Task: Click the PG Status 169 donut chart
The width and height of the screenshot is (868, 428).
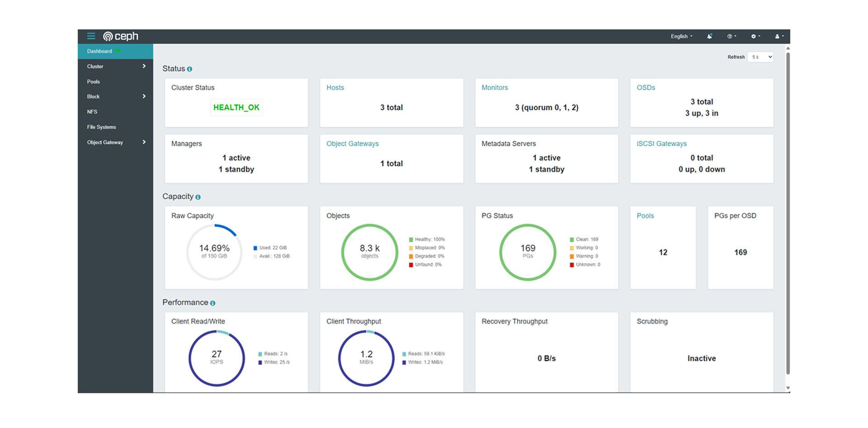Action: (x=528, y=252)
